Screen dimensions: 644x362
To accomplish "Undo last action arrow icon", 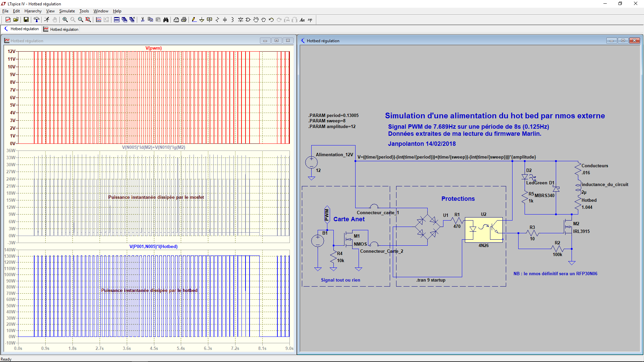I will 271,20.
